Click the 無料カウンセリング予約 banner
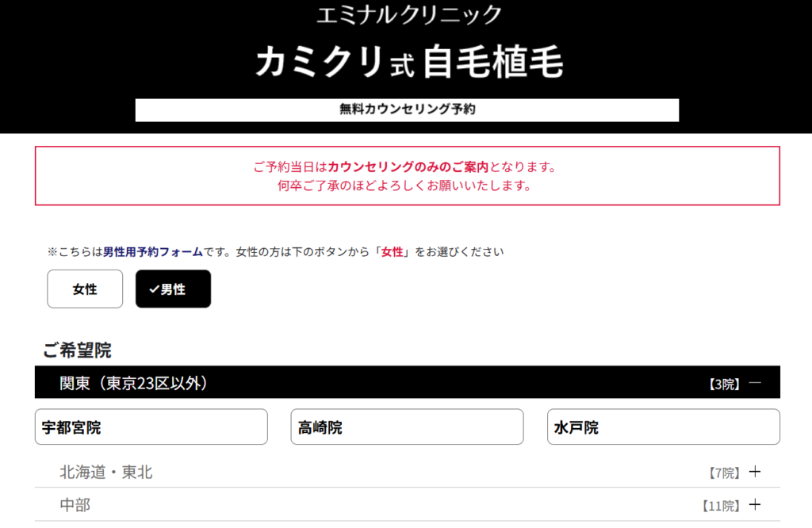This screenshot has height=528, width=812. pyautogui.click(x=407, y=109)
